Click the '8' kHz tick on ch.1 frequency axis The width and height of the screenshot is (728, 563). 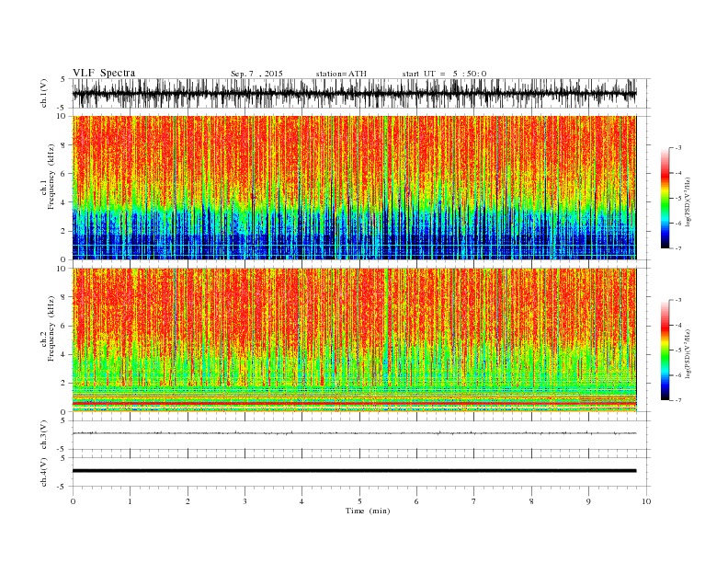(64, 145)
